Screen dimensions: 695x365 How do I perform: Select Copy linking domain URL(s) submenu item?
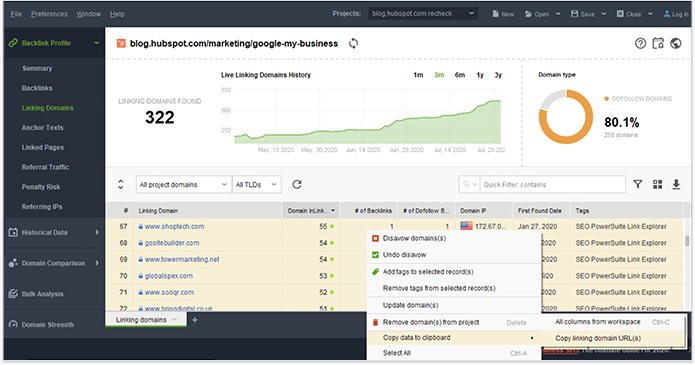[x=612, y=338]
